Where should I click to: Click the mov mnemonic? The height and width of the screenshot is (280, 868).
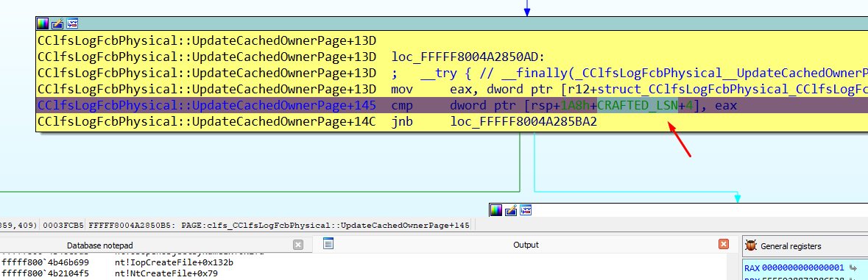[401, 89]
